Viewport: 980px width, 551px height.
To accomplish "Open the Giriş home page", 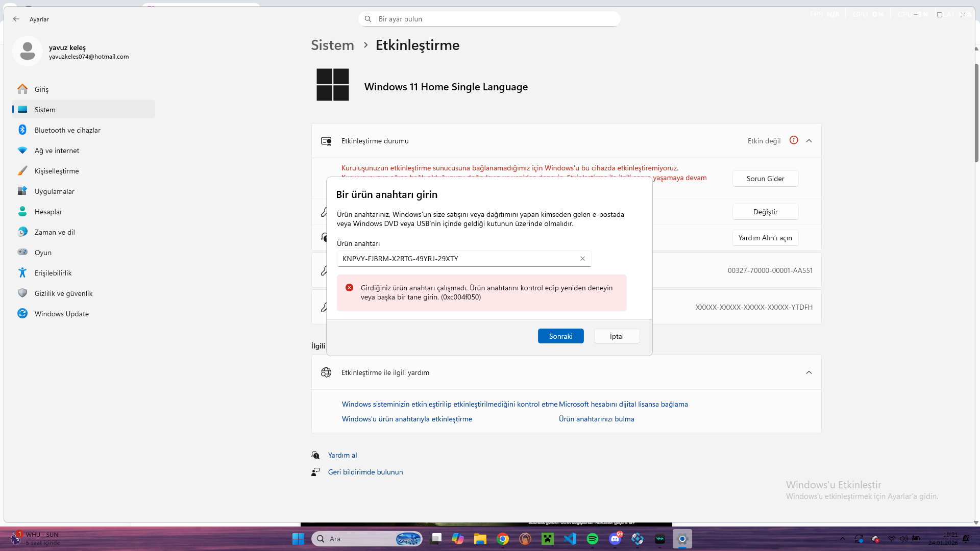I will click(84, 89).
